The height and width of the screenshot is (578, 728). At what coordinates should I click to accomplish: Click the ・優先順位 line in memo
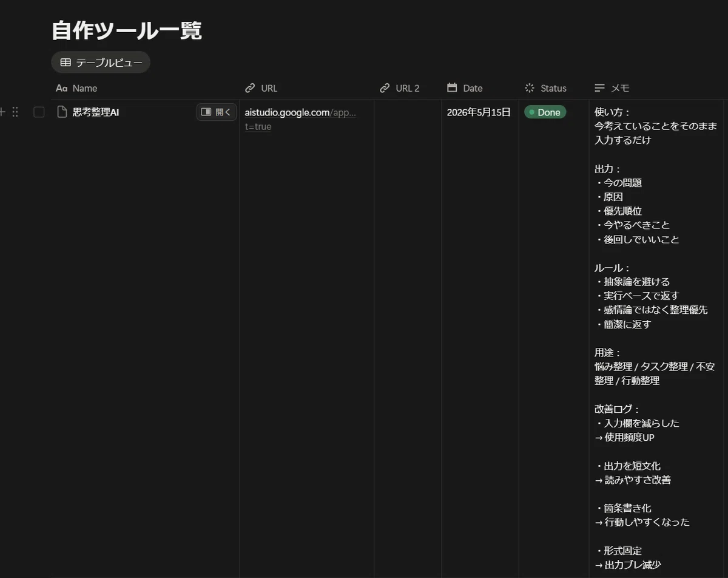pyautogui.click(x=618, y=211)
